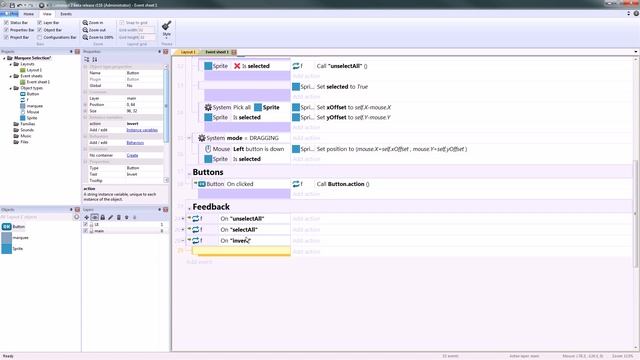Click the delete layer trash icon
Screen dimensions: 640x360
119,218
